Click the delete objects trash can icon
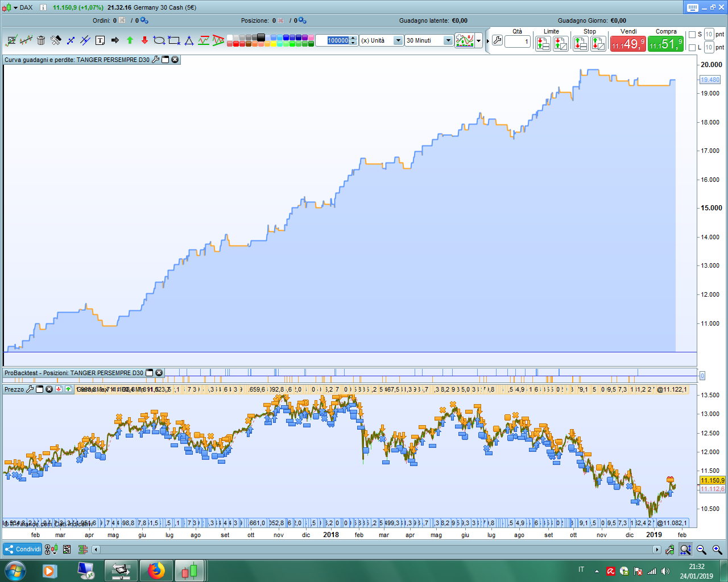 coord(41,40)
